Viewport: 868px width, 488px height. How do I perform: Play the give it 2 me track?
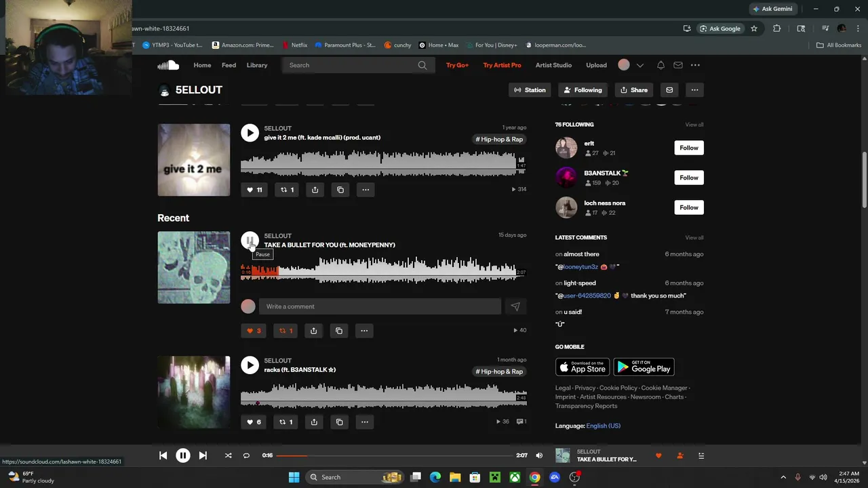click(250, 133)
